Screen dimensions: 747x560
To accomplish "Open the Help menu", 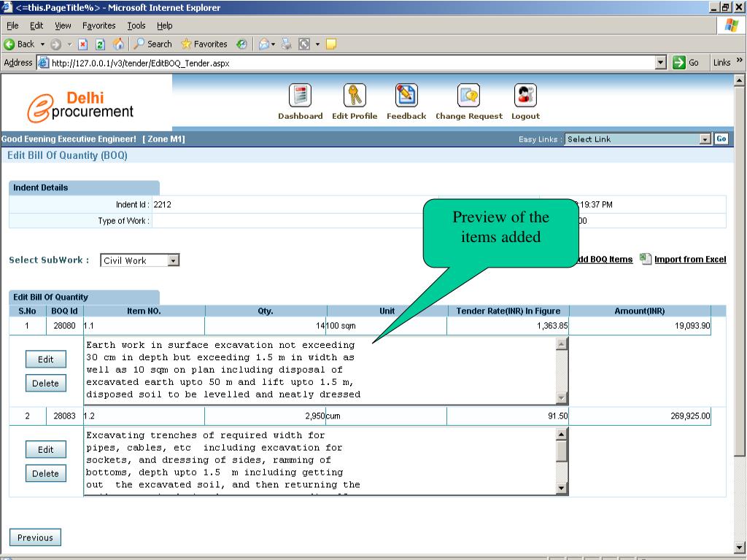I will tap(164, 26).
